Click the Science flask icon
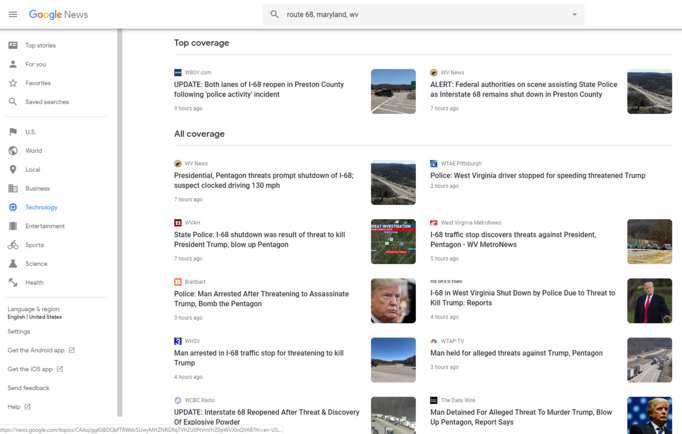This screenshot has width=682, height=434. (13, 264)
